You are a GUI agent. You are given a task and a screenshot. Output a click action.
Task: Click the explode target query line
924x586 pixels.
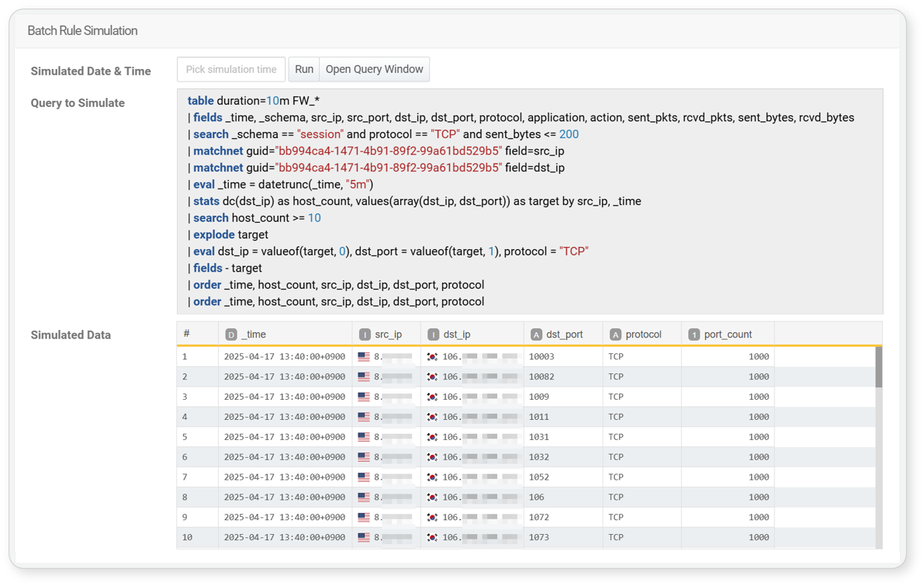coord(228,234)
